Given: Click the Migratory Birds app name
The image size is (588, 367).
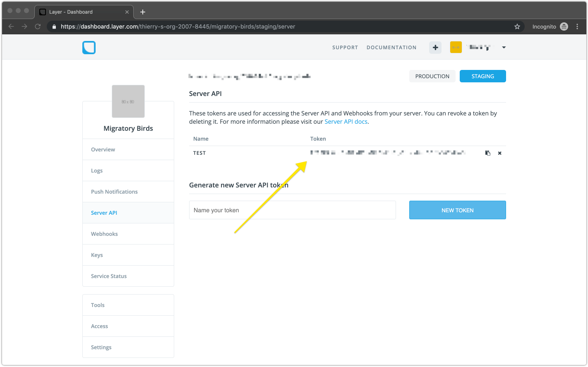Looking at the screenshot, I should 128,128.
